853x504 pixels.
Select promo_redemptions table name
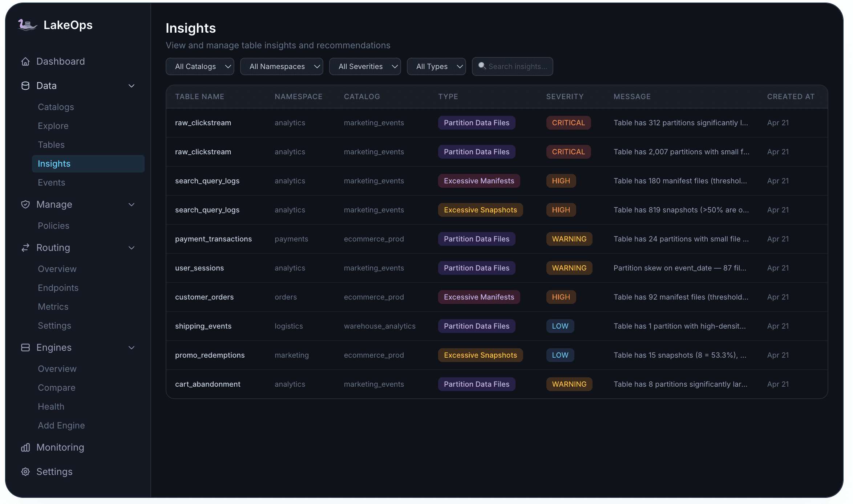210,355
